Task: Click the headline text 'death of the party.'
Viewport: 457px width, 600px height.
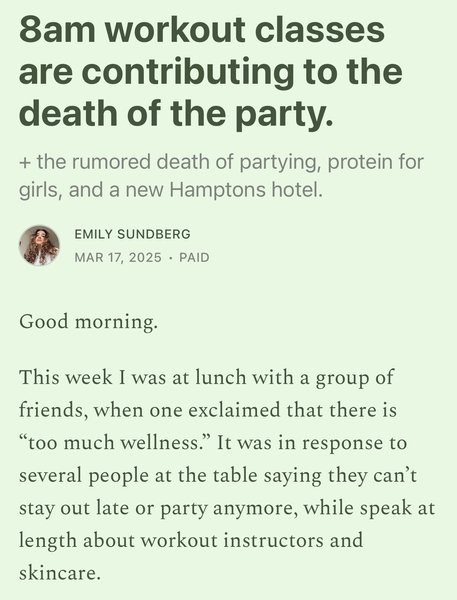Action: 176,113
